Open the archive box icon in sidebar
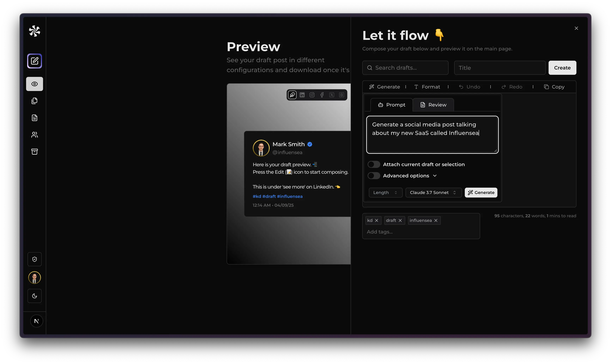The width and height of the screenshot is (611, 364). click(x=34, y=152)
